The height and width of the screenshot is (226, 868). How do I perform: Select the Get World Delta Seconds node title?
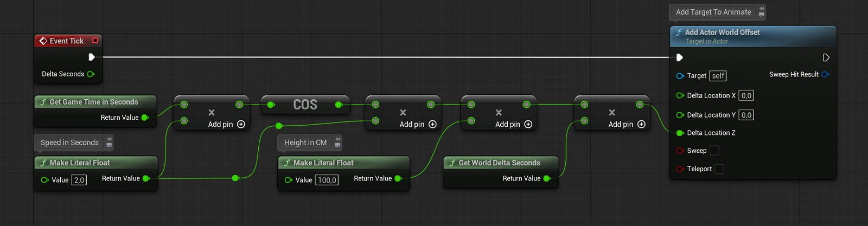[x=499, y=163]
